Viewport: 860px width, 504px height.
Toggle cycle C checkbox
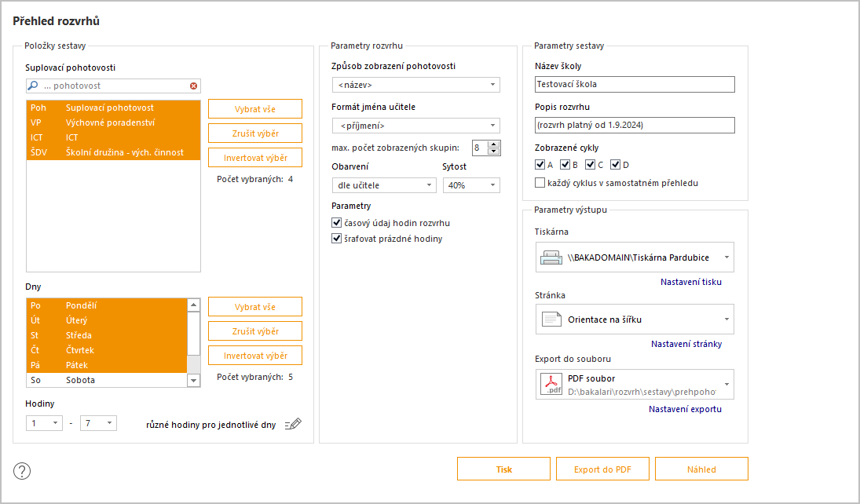click(x=591, y=165)
